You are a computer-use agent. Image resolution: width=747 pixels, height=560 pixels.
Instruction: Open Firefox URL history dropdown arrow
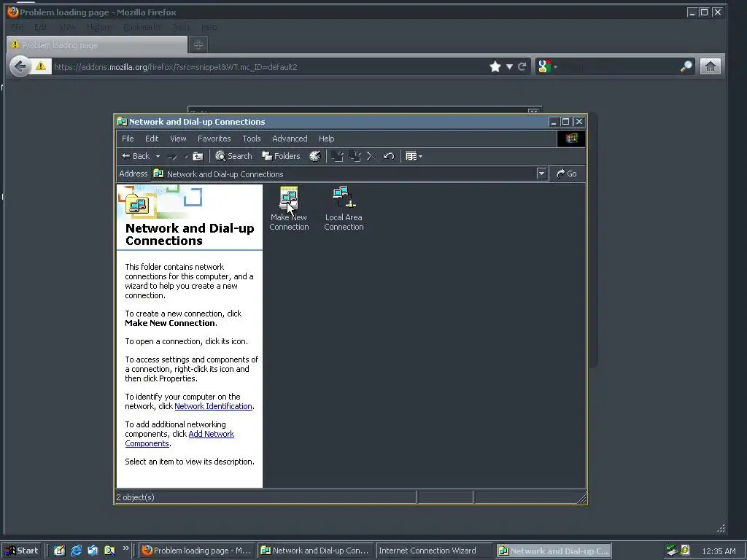pyautogui.click(x=508, y=66)
